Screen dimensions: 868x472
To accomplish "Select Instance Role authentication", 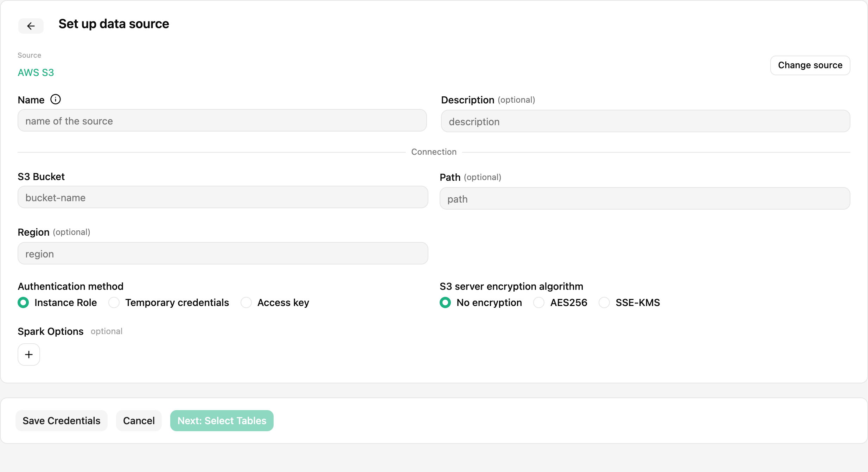I will pos(23,302).
